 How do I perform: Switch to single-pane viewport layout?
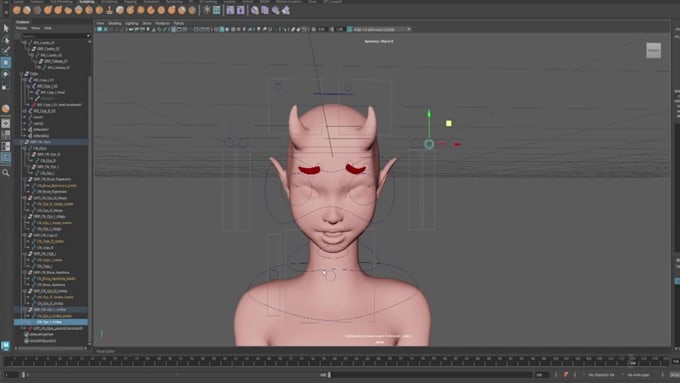[x=6, y=124]
